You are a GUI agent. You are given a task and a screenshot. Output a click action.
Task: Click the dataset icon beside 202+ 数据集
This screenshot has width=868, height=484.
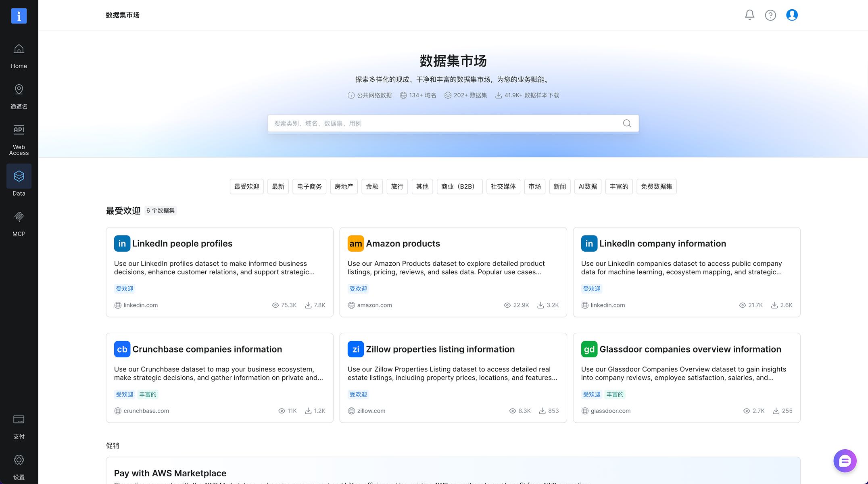[448, 95]
